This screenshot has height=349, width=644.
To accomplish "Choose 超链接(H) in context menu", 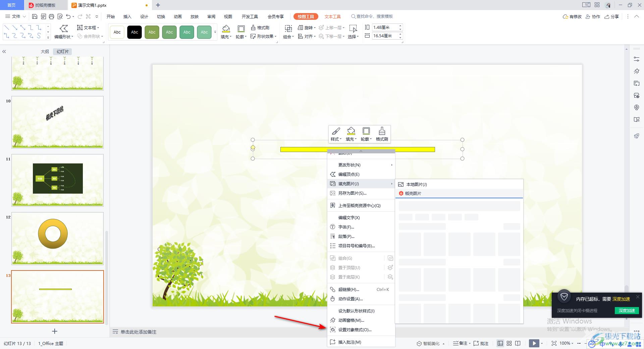I will click(x=361, y=289).
